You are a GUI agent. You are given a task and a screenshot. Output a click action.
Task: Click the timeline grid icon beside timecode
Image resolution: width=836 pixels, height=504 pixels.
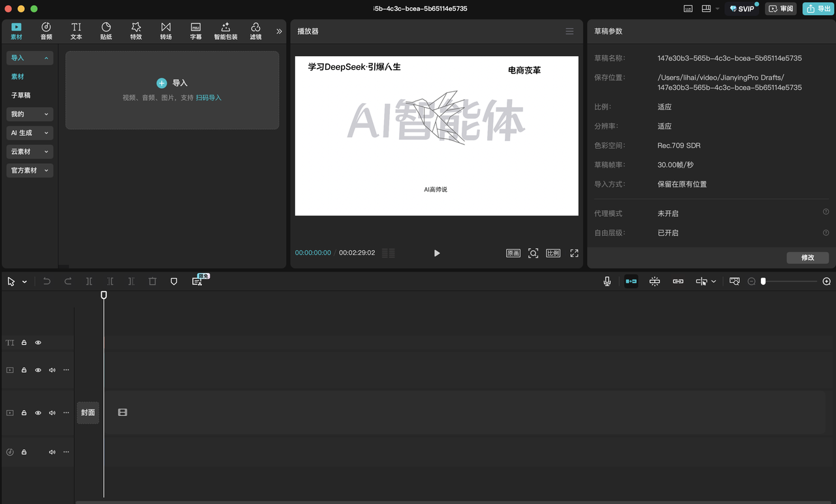[389, 253]
